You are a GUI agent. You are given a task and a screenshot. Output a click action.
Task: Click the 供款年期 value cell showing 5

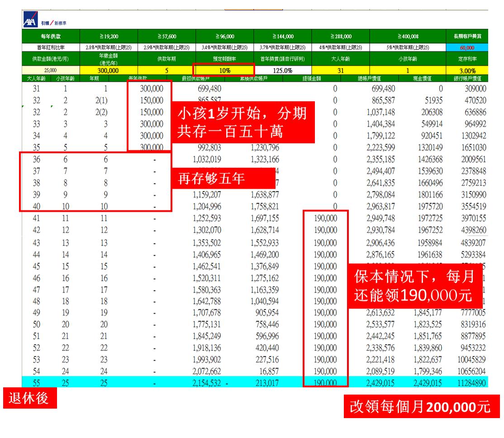(166, 71)
